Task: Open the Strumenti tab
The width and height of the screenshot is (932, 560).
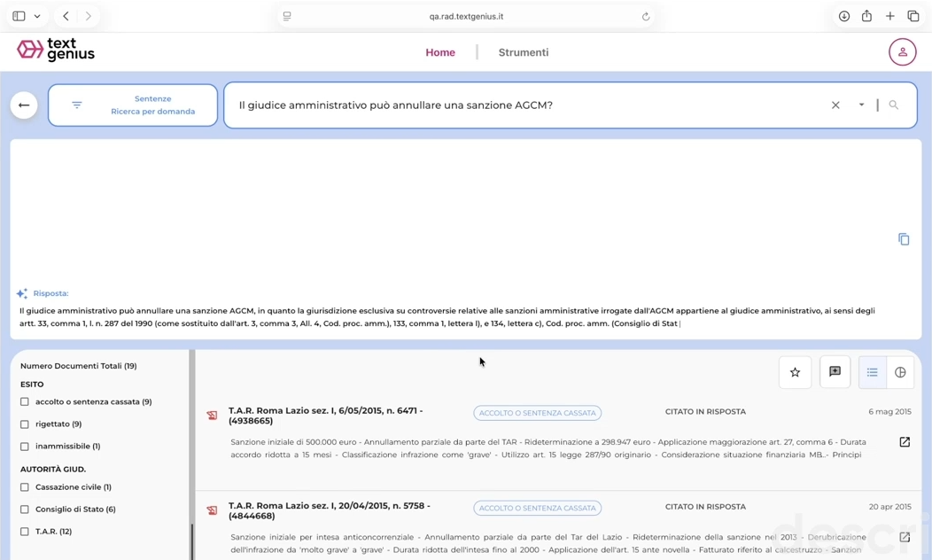Action: click(524, 52)
